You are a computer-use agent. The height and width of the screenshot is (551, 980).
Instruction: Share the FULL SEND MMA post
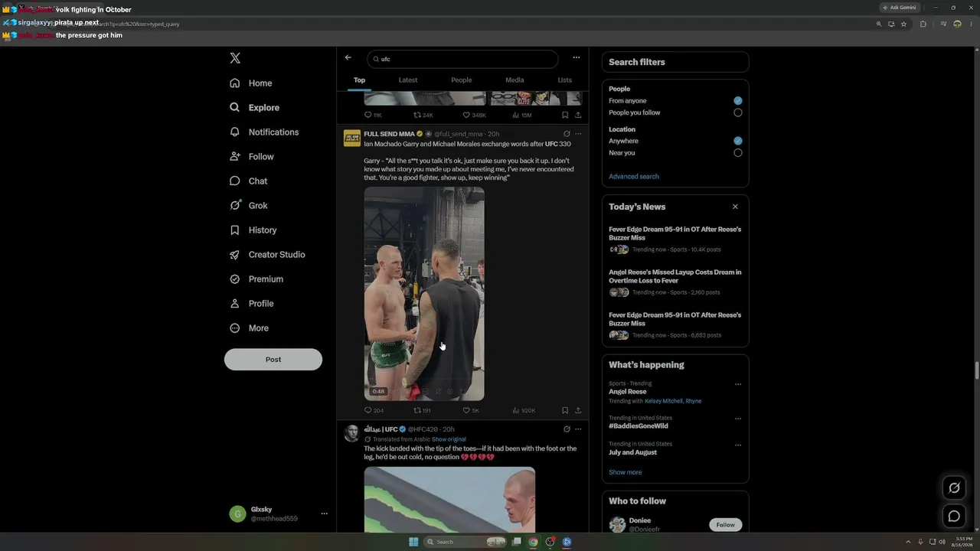pos(578,411)
